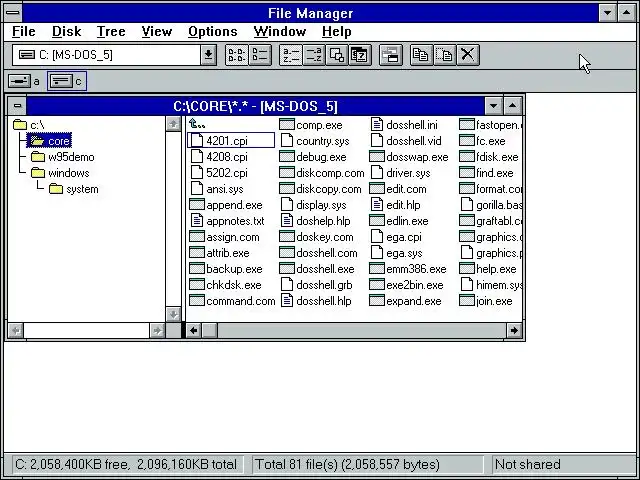Screen dimensions: 640x480
Task: Click the file list scroll left arrow
Action: click(x=194, y=330)
